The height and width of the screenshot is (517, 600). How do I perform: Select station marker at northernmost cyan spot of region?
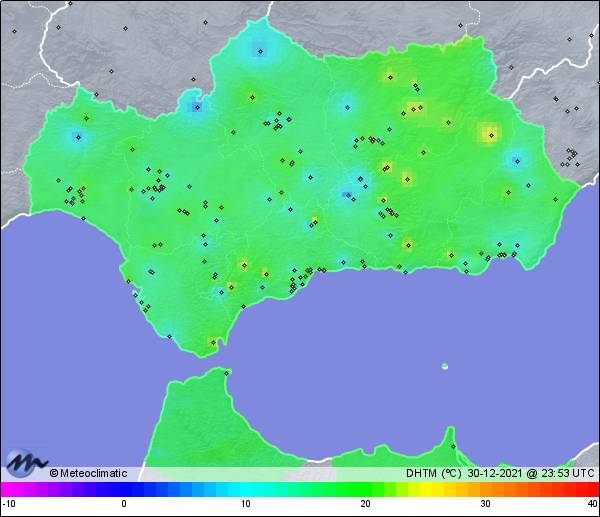261,51
